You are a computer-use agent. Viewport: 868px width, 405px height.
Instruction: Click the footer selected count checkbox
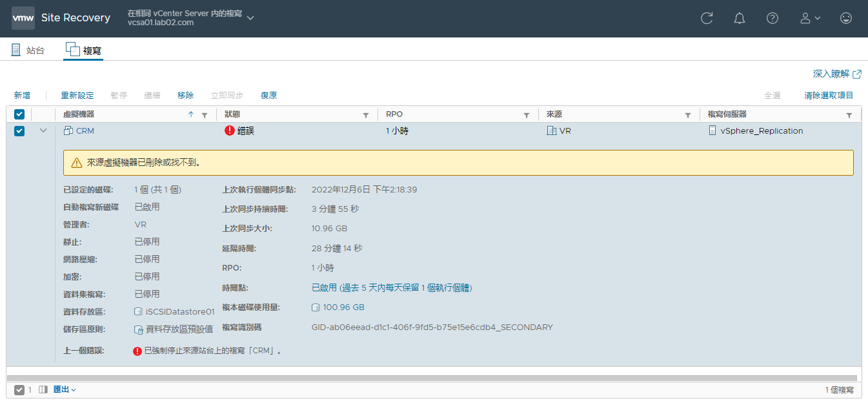coord(19,390)
